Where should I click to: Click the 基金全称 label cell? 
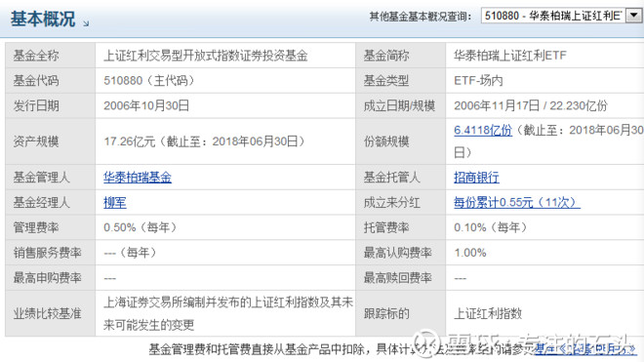(50, 56)
